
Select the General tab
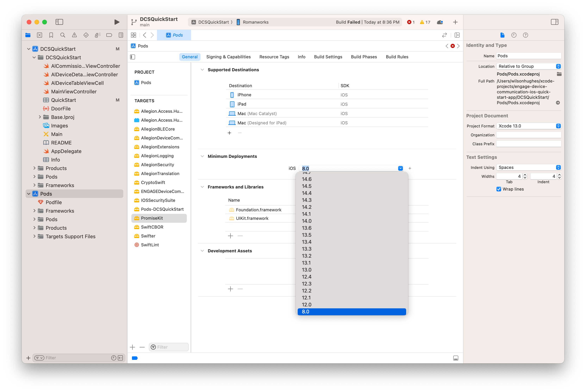click(x=190, y=57)
